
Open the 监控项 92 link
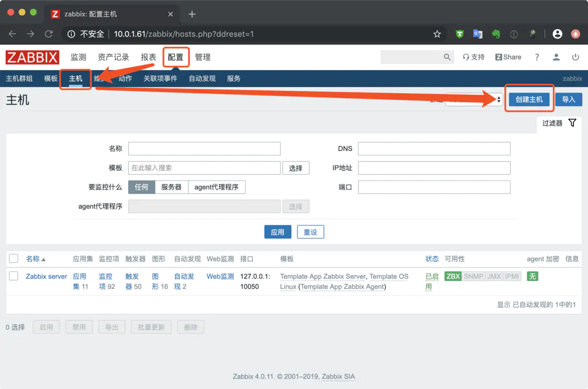107,281
